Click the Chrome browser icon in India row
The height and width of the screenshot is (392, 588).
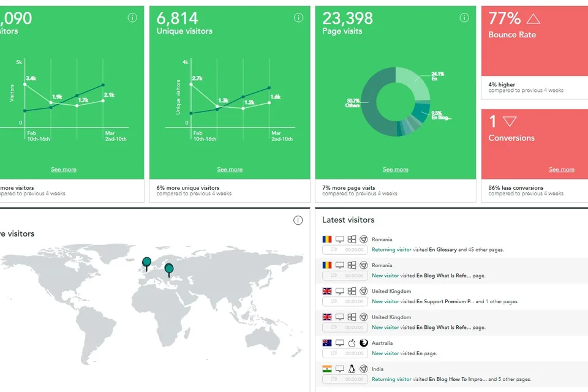coord(363,369)
